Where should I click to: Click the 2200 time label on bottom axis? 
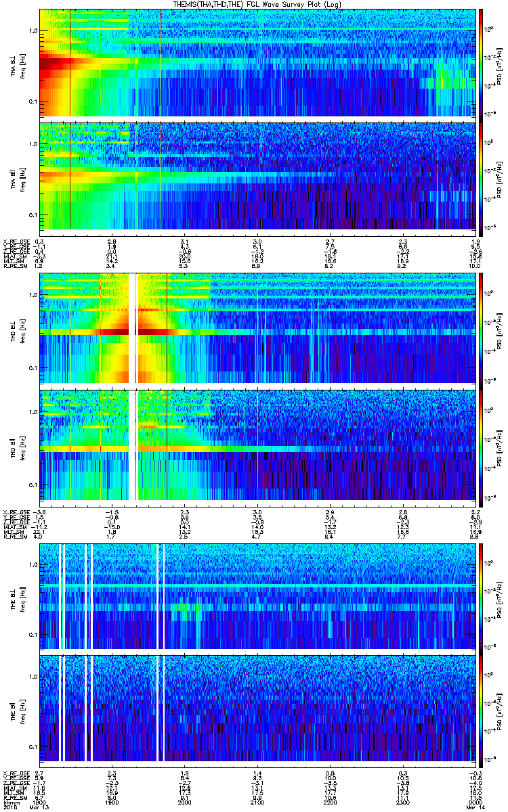[329, 801]
